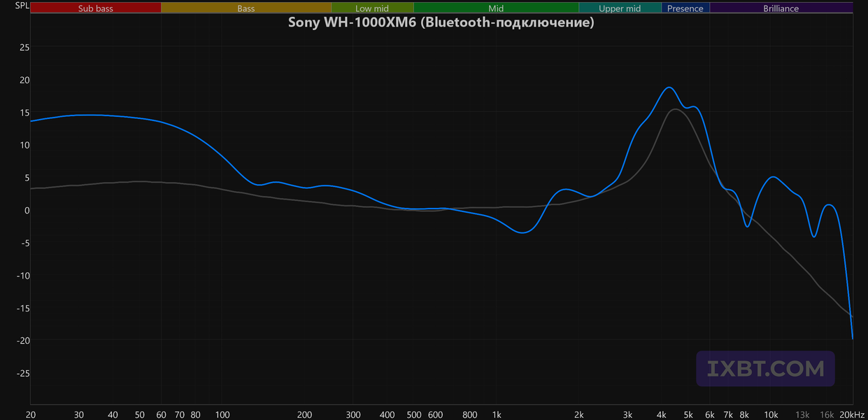
Task: Select the Presence frequency band
Action: [x=685, y=8]
